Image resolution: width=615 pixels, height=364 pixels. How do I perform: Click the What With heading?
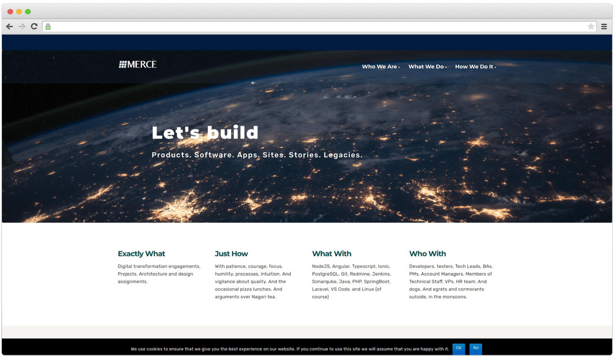332,254
